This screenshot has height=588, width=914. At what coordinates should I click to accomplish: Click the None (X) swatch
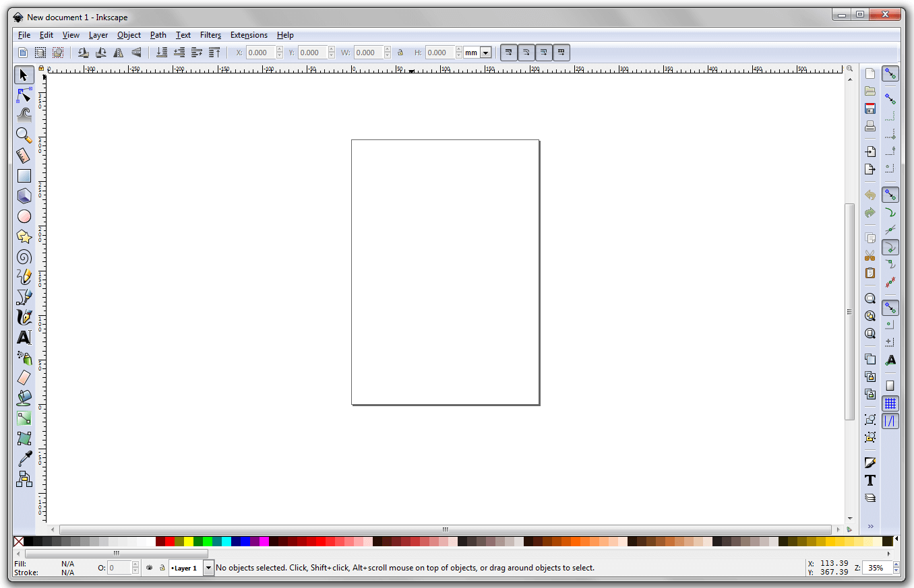(x=18, y=542)
